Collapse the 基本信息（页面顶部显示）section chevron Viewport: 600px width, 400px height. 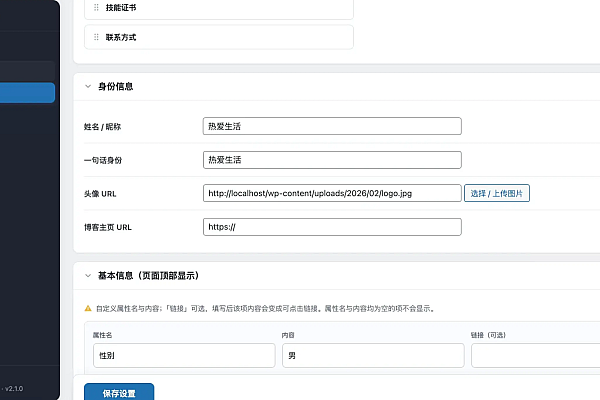(x=88, y=276)
